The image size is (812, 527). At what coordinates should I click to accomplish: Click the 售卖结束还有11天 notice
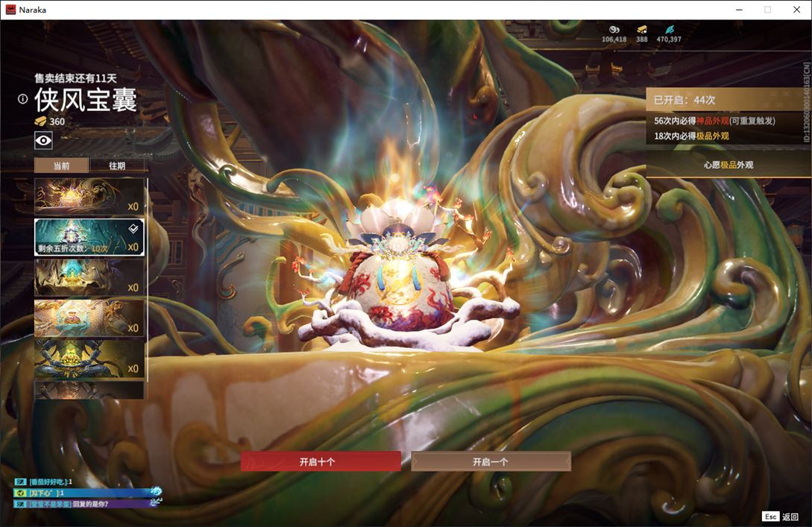click(75, 78)
